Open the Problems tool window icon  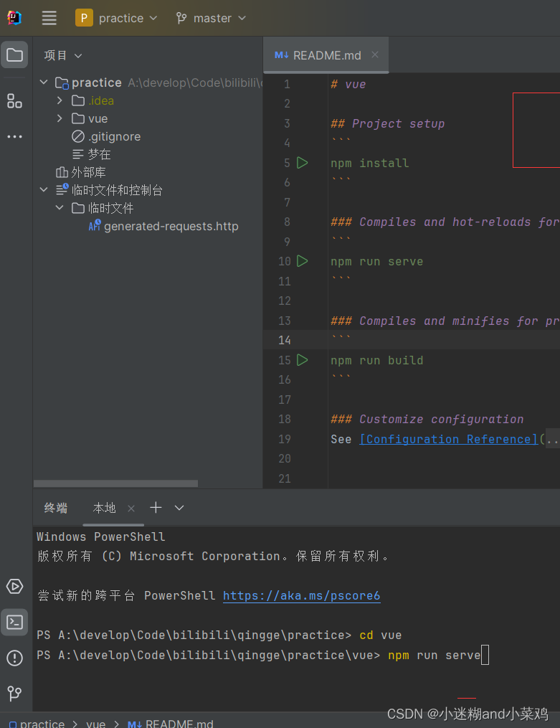pos(14,658)
